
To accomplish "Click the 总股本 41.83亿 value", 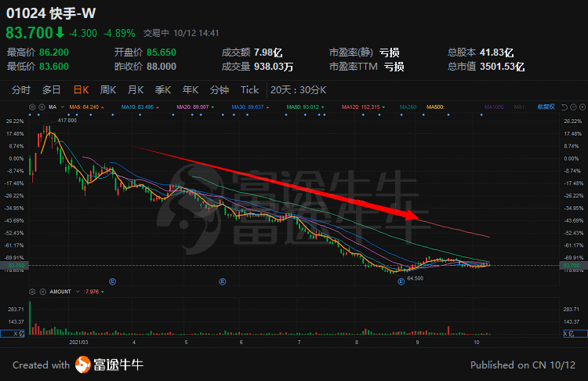I will [496, 53].
